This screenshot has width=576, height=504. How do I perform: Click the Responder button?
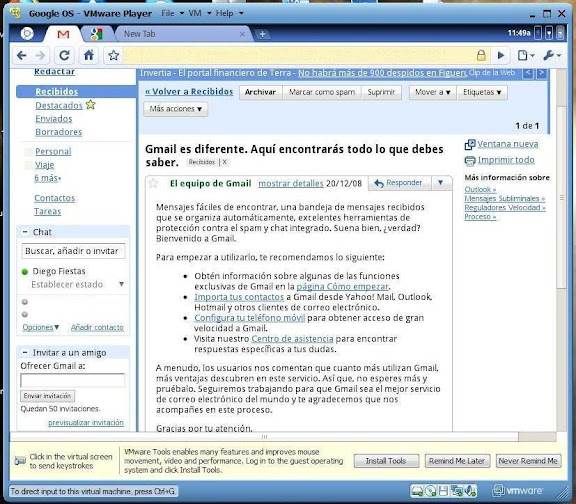(x=400, y=183)
